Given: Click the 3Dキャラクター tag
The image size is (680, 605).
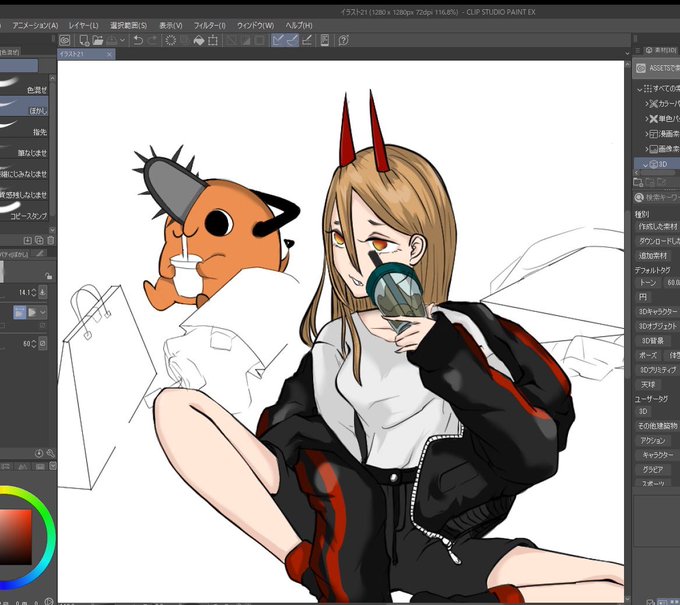Looking at the screenshot, I should click(x=657, y=311).
